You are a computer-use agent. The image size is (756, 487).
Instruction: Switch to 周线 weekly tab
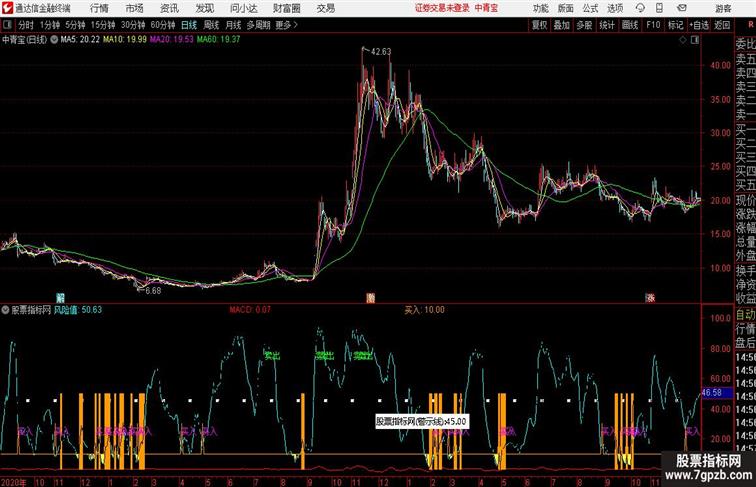(211, 25)
